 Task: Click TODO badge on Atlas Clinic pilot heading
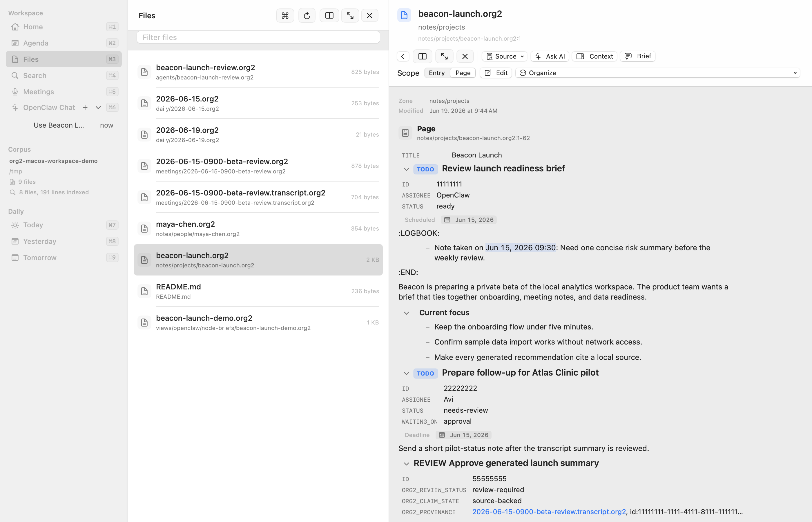pos(425,374)
